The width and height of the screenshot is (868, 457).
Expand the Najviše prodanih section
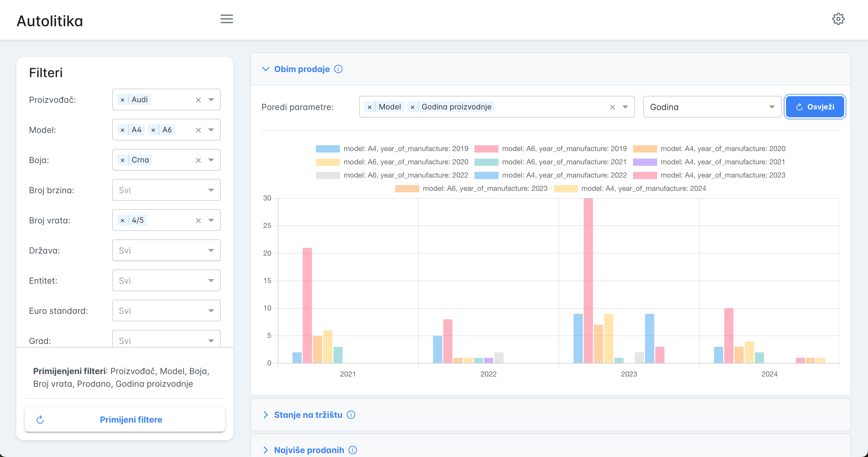coord(309,450)
